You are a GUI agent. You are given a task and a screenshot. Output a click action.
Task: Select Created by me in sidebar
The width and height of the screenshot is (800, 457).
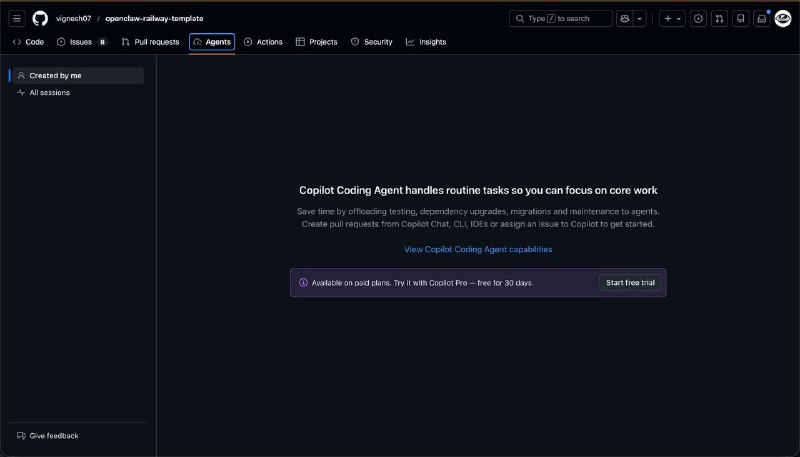click(x=55, y=75)
